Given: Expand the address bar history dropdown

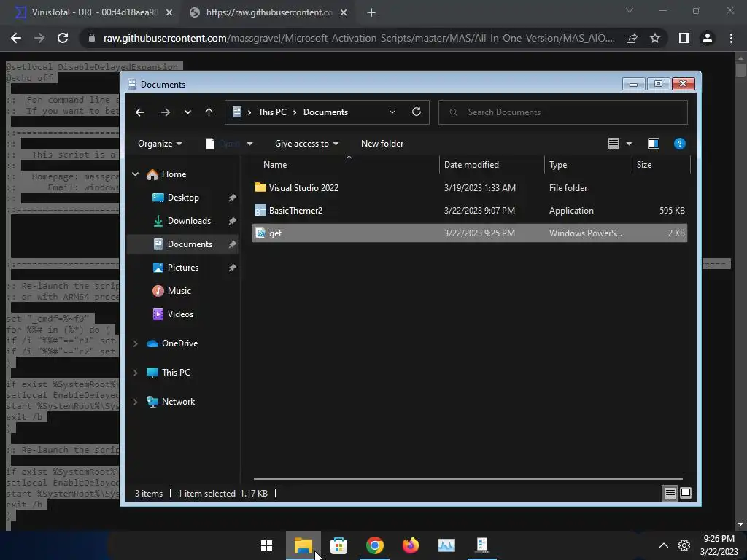Looking at the screenshot, I should (x=392, y=112).
